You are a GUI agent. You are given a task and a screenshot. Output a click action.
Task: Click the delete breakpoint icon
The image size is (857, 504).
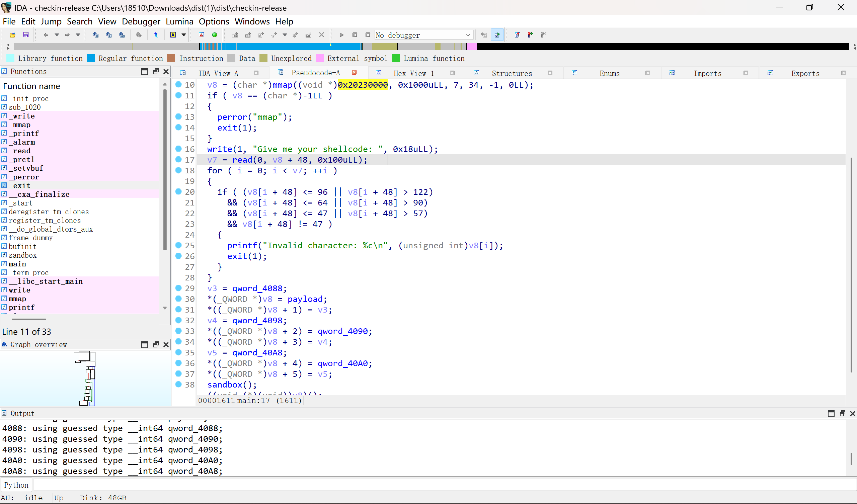point(543,35)
